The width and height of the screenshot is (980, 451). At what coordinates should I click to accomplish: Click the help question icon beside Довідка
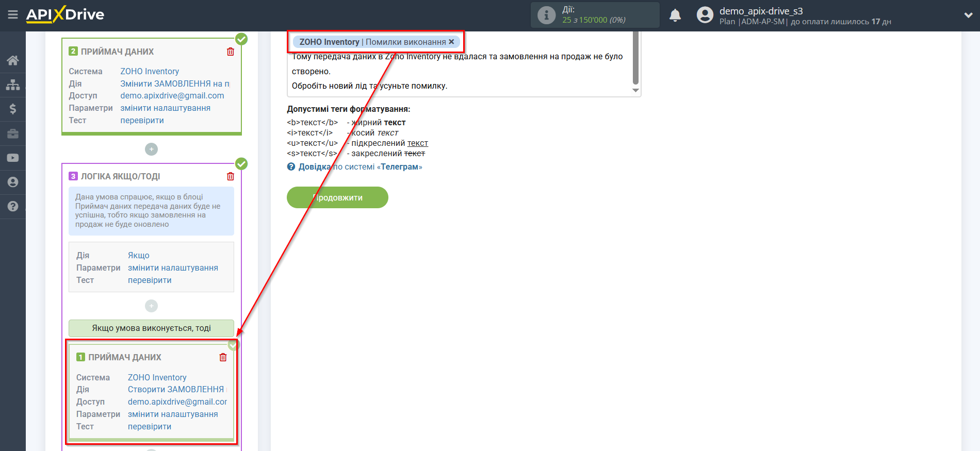click(291, 166)
